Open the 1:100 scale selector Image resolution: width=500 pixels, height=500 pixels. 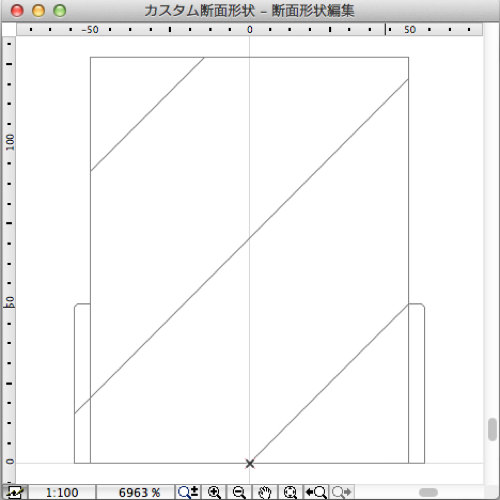pos(62,492)
